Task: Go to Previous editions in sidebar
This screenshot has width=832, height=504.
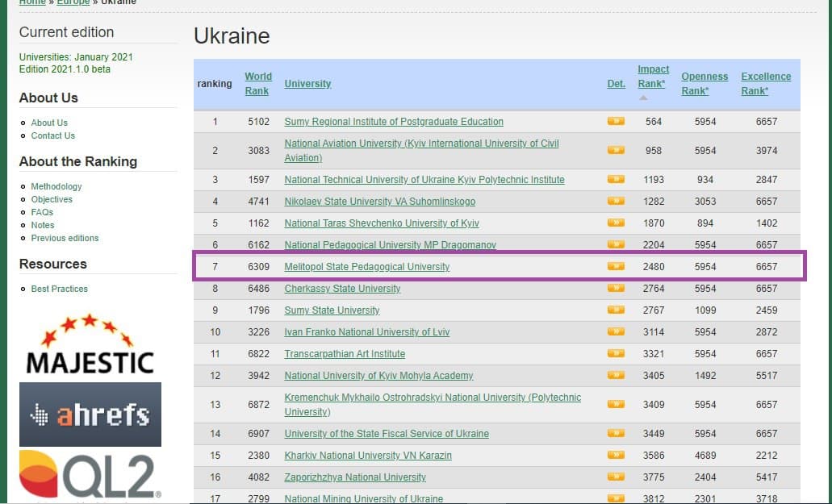Action: pyautogui.click(x=65, y=238)
